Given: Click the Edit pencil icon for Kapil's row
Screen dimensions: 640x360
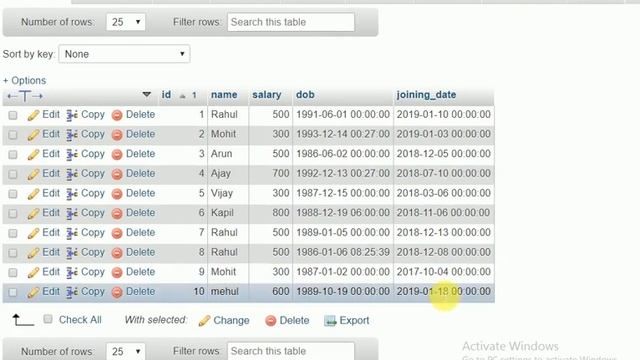Looking at the screenshot, I should click(x=33, y=213).
